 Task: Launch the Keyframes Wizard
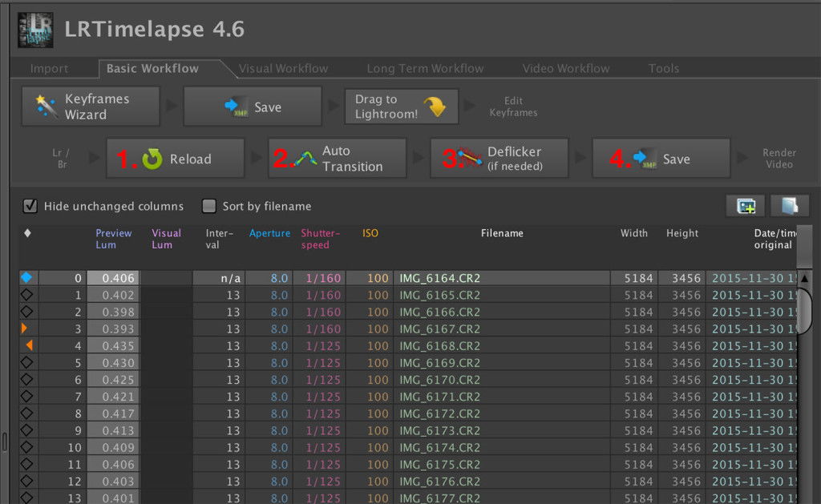pos(91,107)
